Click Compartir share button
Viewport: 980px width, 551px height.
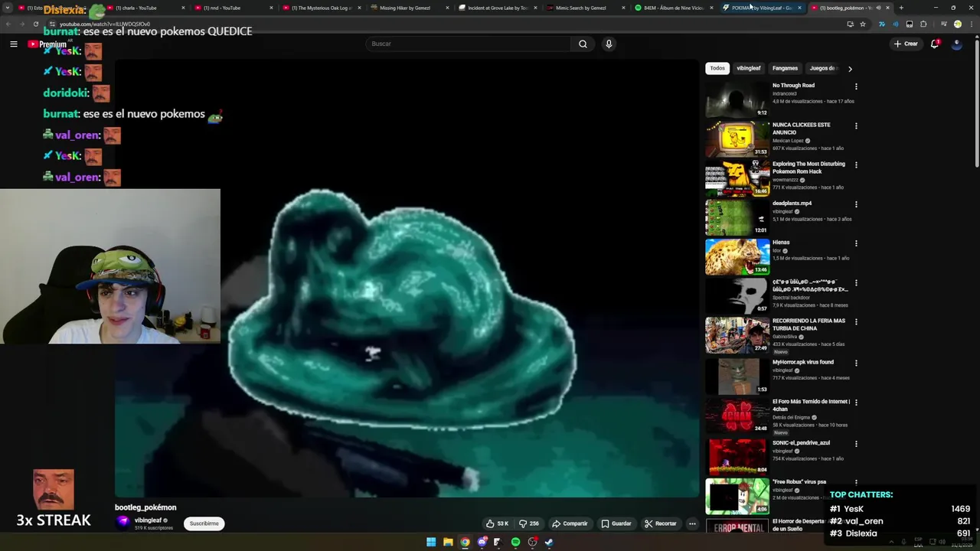click(570, 523)
